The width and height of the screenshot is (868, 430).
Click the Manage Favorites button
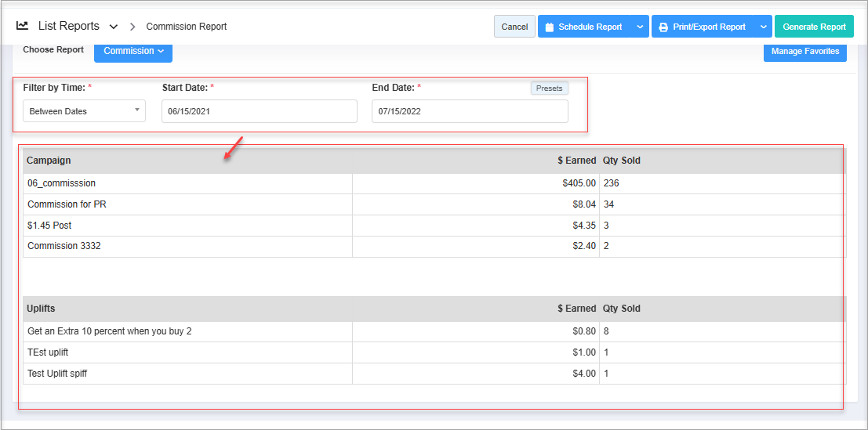[804, 52]
